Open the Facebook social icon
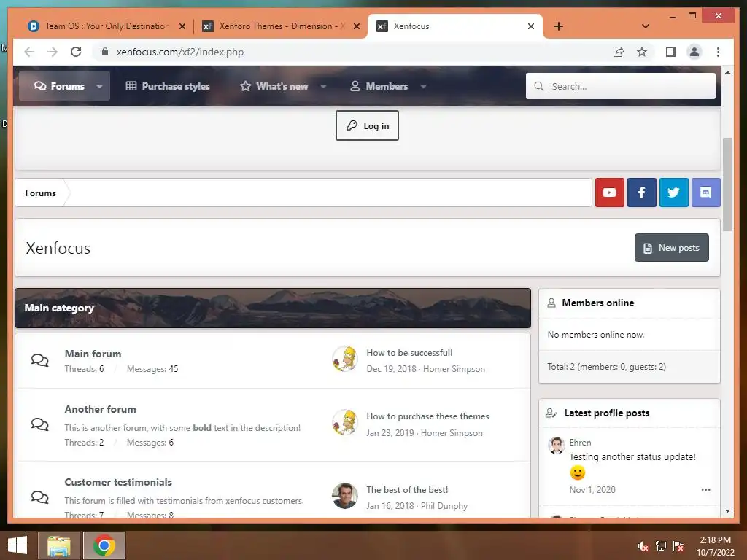747x560 pixels. point(641,192)
